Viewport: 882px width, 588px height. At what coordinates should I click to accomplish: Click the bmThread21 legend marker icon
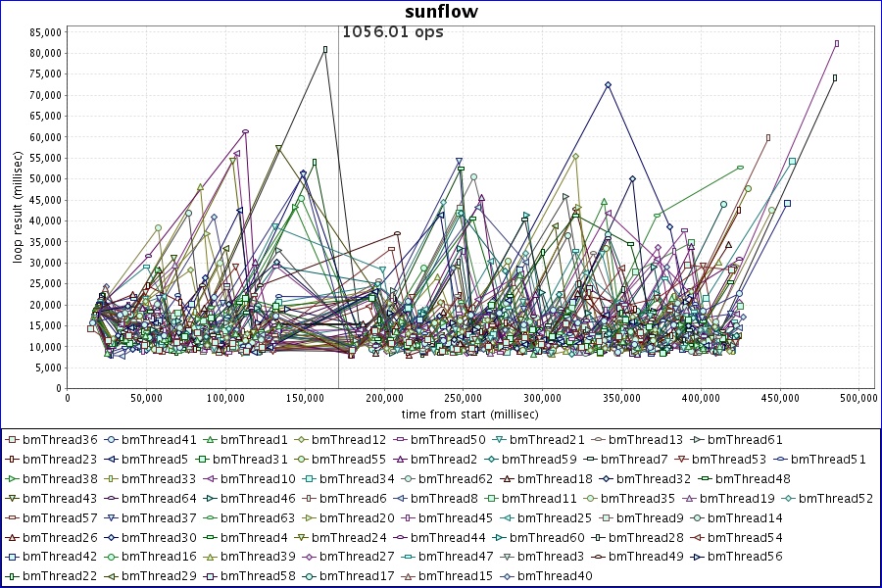(x=499, y=440)
